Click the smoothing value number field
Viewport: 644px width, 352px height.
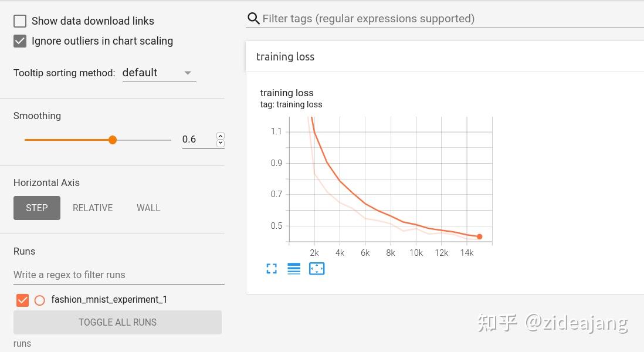click(x=197, y=140)
